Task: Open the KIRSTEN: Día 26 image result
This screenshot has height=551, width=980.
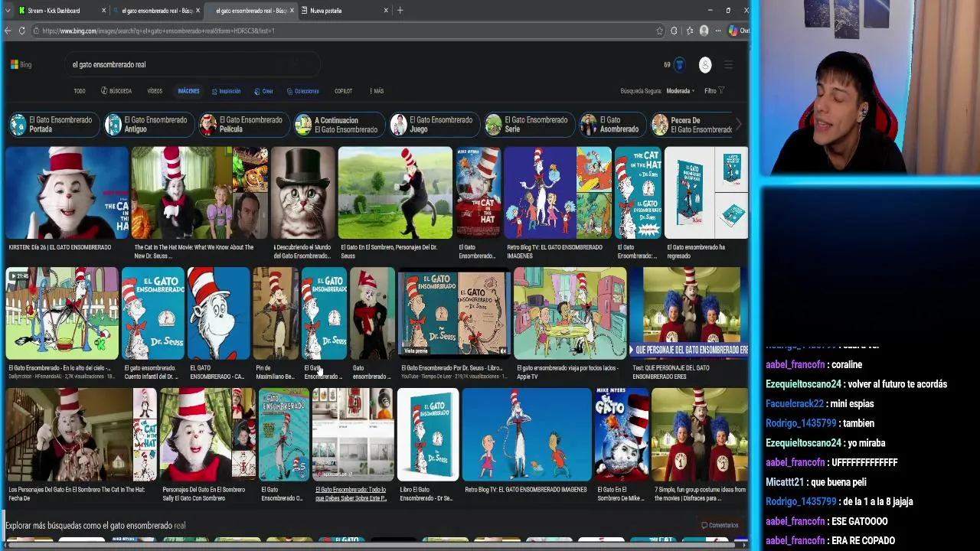Action: point(67,193)
